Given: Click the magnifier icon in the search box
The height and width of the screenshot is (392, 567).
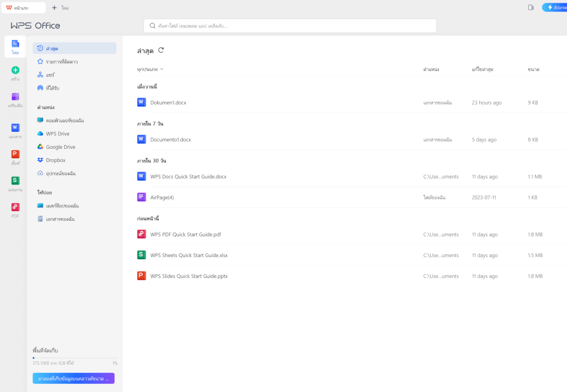Looking at the screenshot, I should point(152,26).
